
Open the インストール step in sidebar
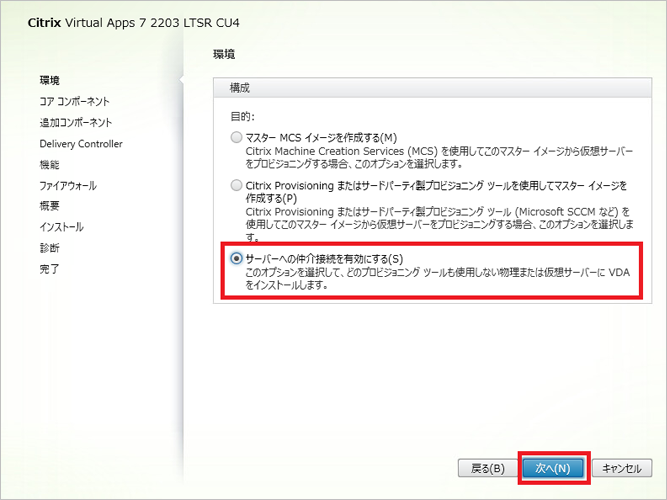62,227
